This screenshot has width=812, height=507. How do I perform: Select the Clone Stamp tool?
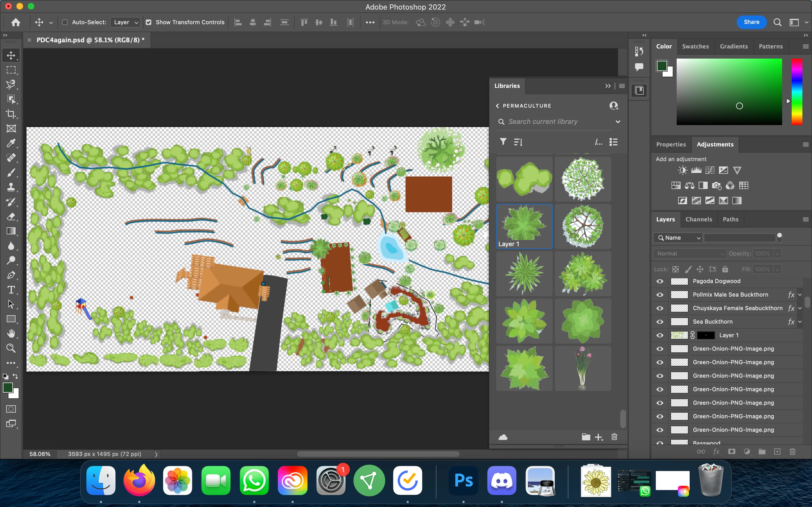[11, 187]
